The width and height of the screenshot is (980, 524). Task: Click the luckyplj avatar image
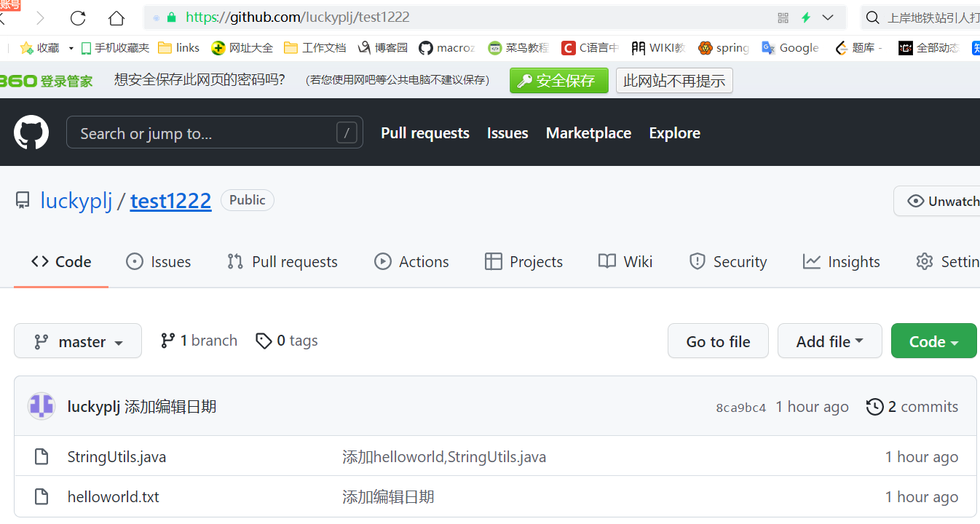[42, 406]
